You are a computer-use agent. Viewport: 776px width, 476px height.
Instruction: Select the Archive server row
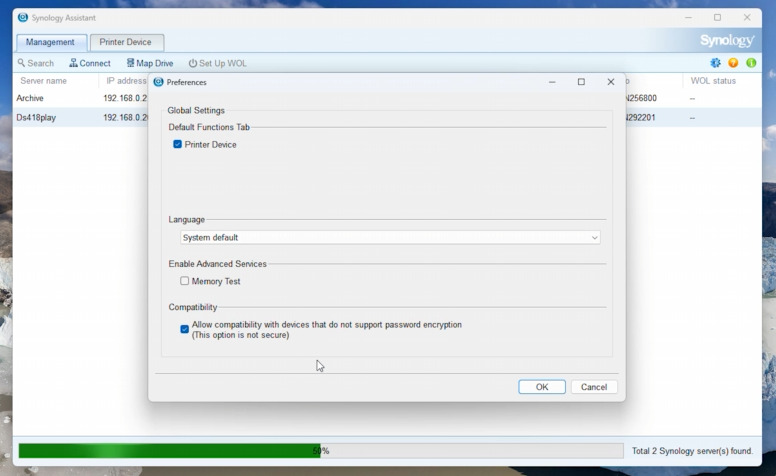[x=387, y=98]
